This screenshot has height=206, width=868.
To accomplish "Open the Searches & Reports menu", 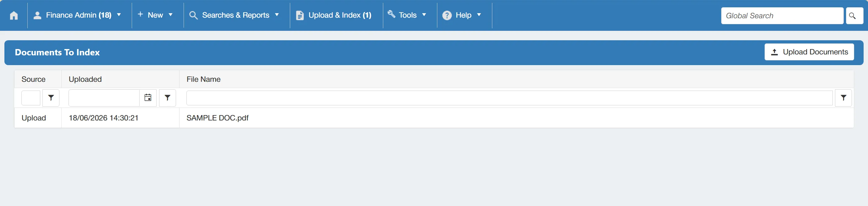I will point(236,15).
